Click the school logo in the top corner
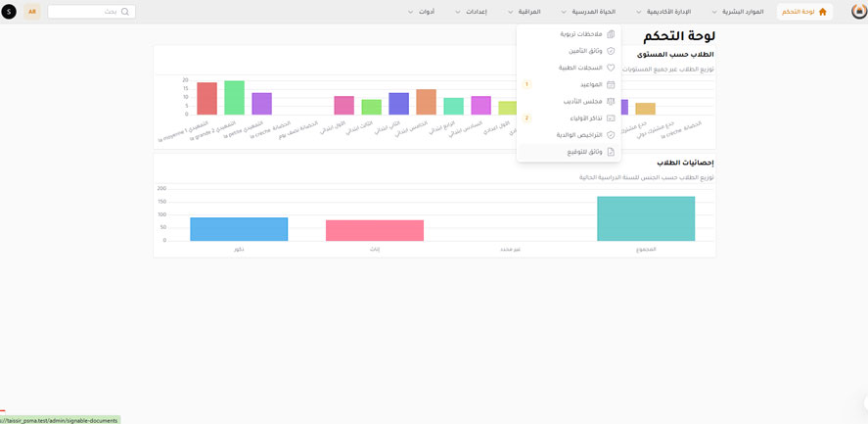Image resolution: width=868 pixels, height=424 pixels. (858, 12)
